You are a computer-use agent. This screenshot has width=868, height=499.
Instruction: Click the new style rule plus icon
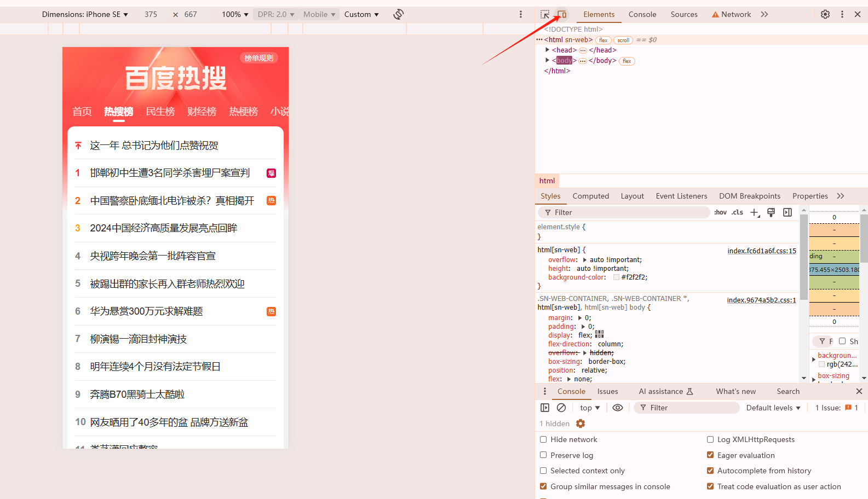755,212
